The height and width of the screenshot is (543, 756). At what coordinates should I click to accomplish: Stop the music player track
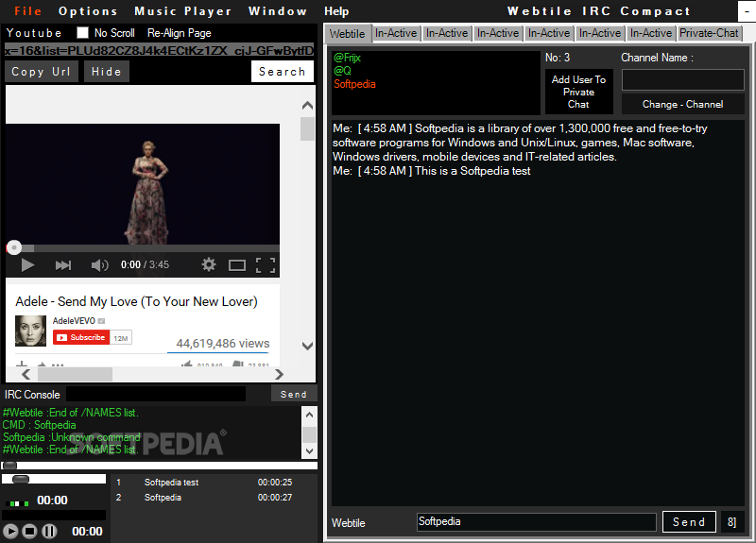[x=30, y=532]
